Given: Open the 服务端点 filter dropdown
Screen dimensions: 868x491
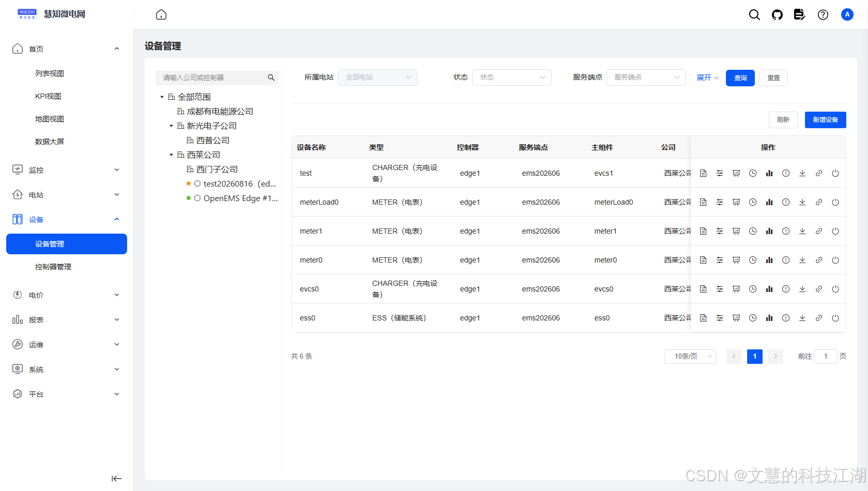Looking at the screenshot, I should click(646, 78).
